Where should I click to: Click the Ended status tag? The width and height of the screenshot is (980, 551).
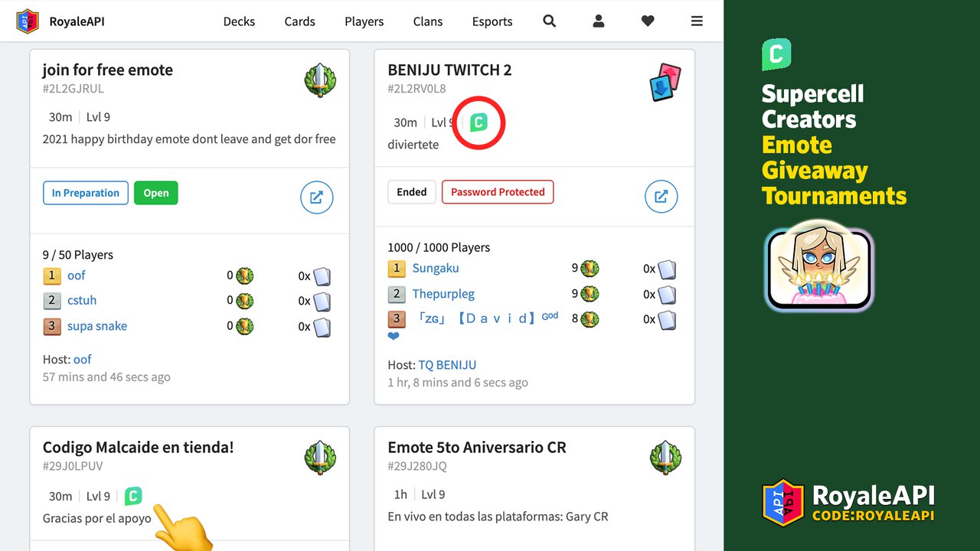412,192
